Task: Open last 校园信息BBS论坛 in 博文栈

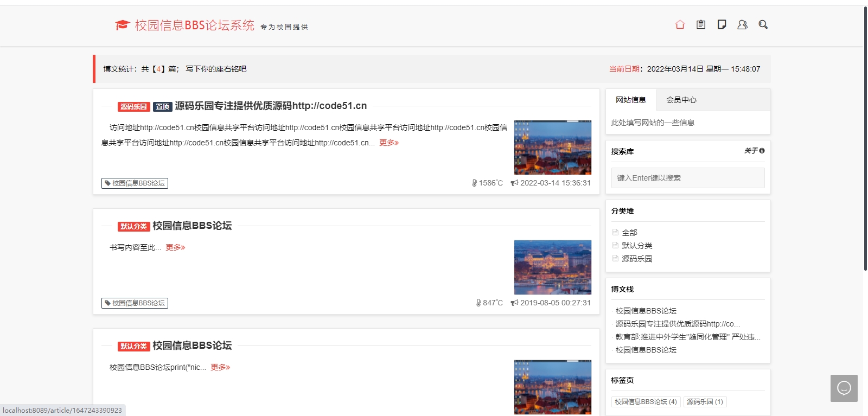Action: 646,350
